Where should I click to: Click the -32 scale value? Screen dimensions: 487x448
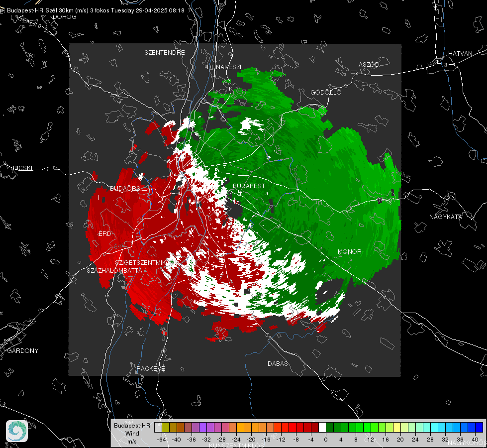coord(206,440)
